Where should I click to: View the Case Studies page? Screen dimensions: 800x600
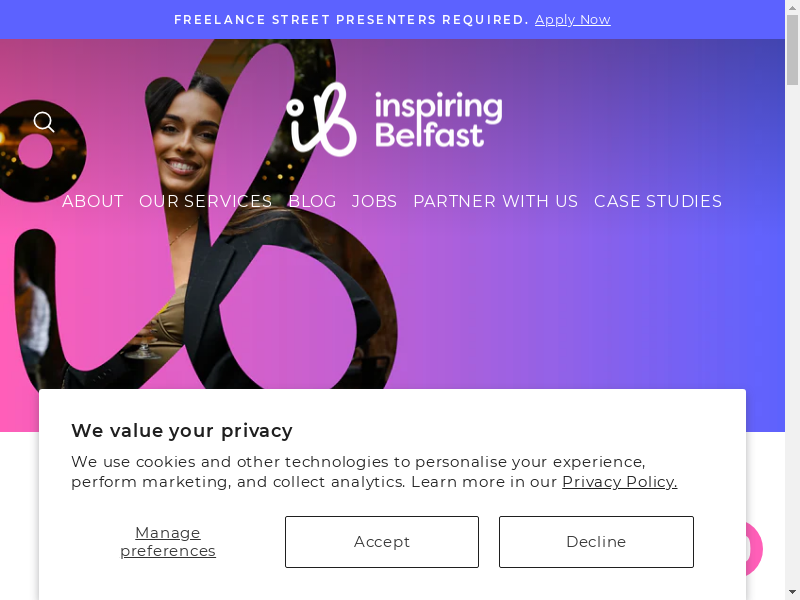(658, 201)
